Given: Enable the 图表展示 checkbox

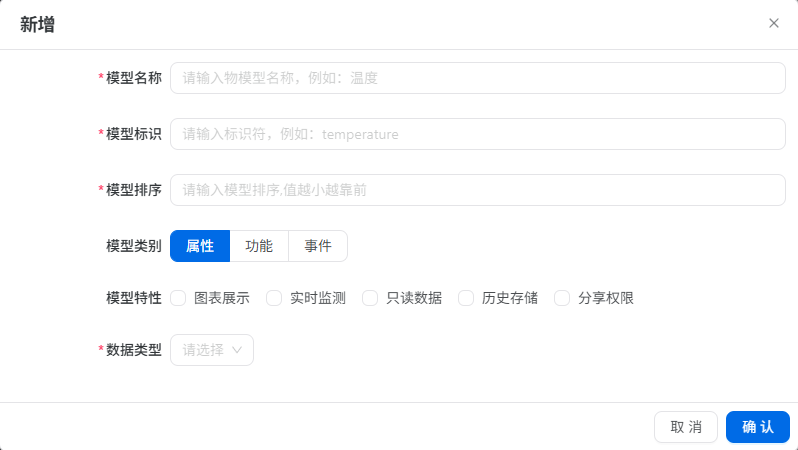Looking at the screenshot, I should pos(178,298).
